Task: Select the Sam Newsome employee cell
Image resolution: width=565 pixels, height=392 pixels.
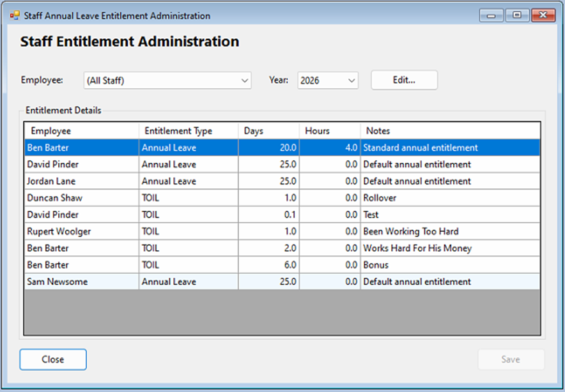Action: point(81,282)
